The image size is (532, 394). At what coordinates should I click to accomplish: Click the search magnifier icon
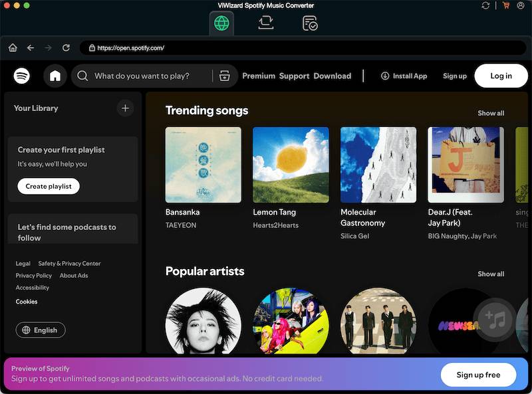[82, 76]
